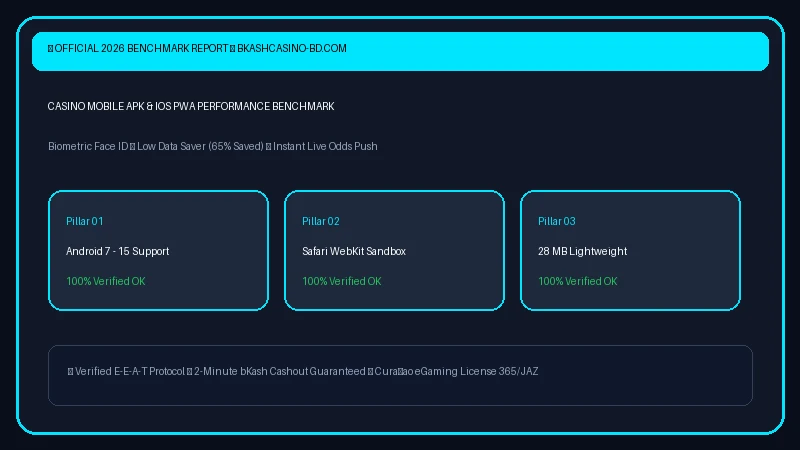Click the Safari WebKit Sandbox text
Screen dimensions: 800x450
coord(354,251)
